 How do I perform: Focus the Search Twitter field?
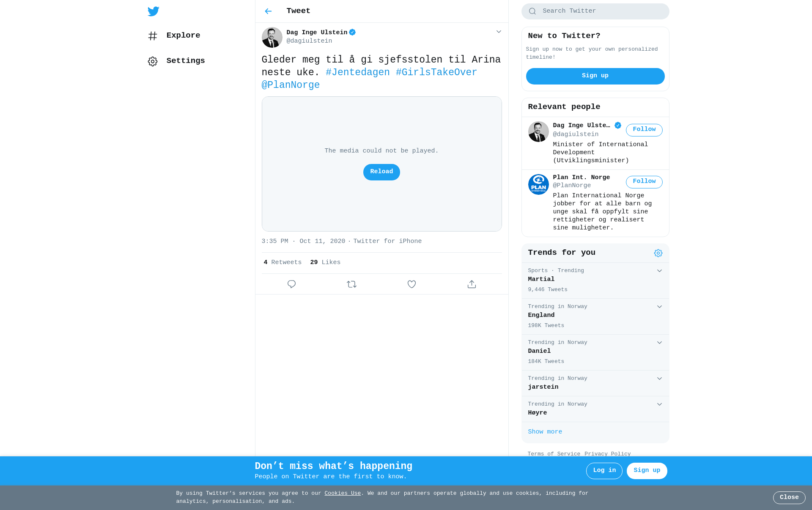[595, 11]
